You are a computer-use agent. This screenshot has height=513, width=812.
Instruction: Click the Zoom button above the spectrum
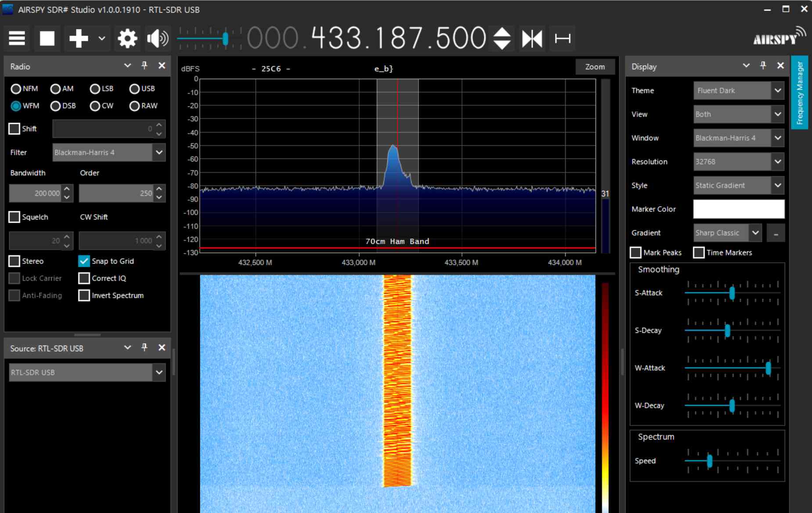click(x=595, y=67)
